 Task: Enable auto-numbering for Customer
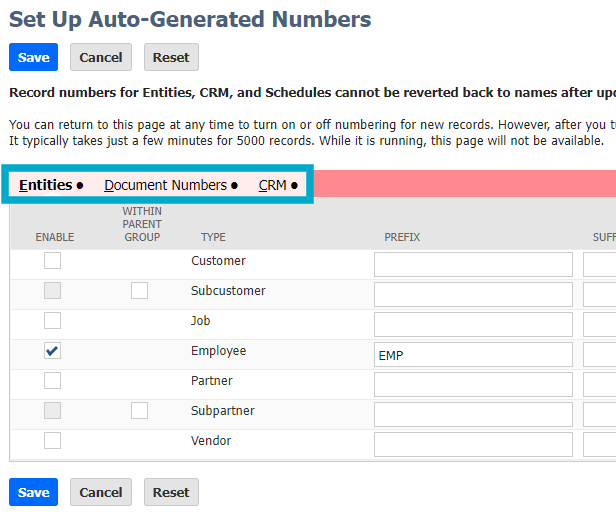[x=52, y=261]
